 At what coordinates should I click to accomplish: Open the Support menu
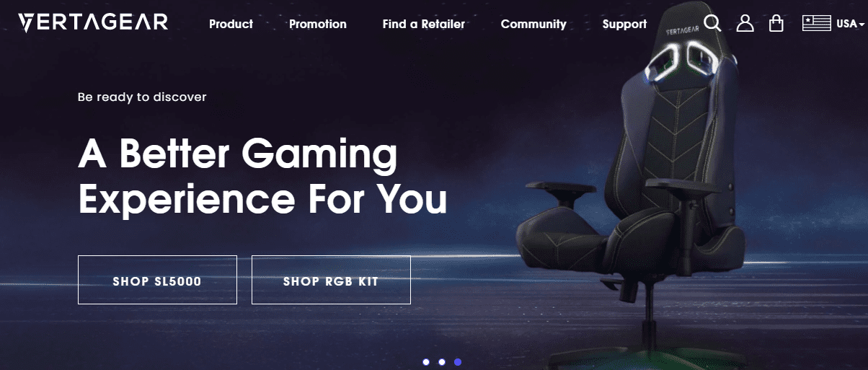coord(624,24)
